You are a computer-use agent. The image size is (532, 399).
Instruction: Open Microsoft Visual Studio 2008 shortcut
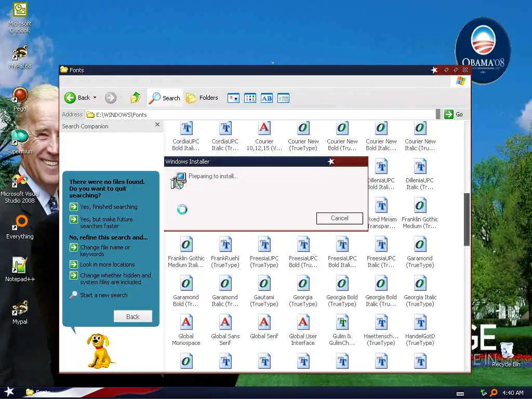click(20, 189)
